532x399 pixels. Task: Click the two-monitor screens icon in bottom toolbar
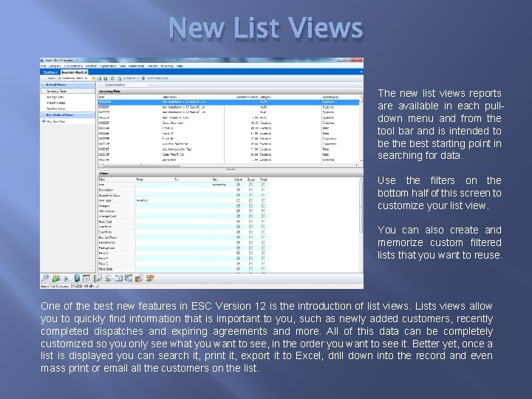(129, 279)
